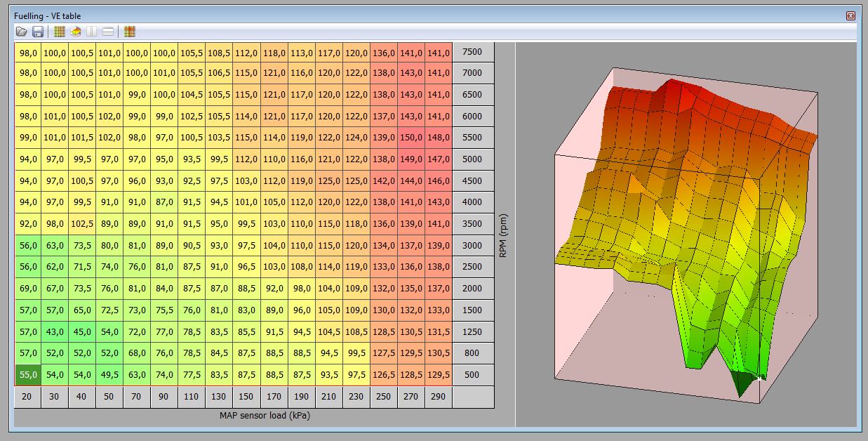Select the 1250 RPM row header

473,331
